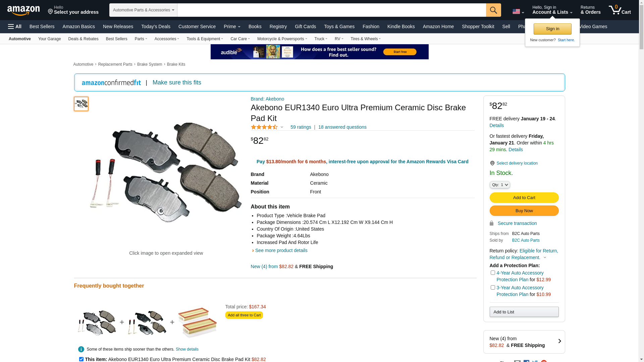Go to Amazon home via logo
Image resolution: width=644 pixels, height=362 pixels.
(x=23, y=10)
